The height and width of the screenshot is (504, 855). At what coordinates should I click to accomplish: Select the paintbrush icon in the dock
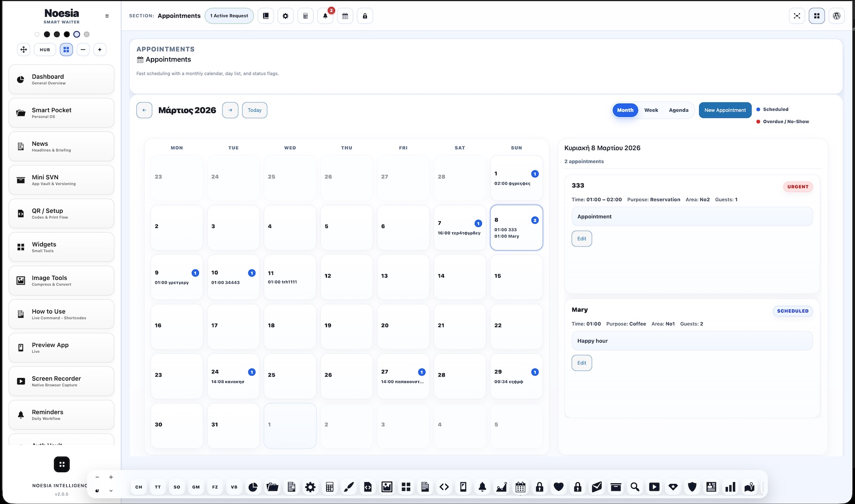349,487
